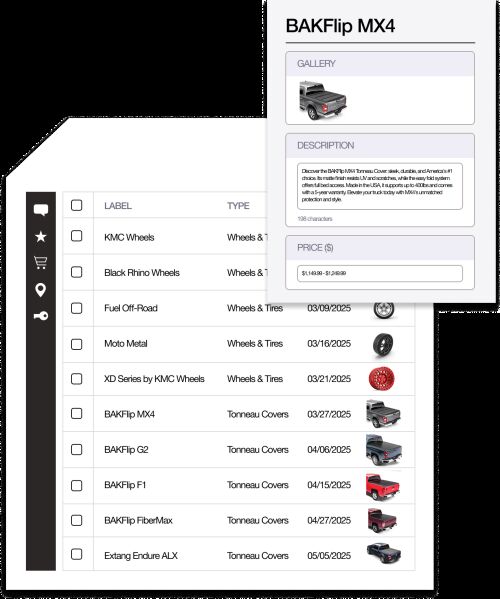Click the 03/27/2025 date cell
500x599 pixels.
point(329,414)
